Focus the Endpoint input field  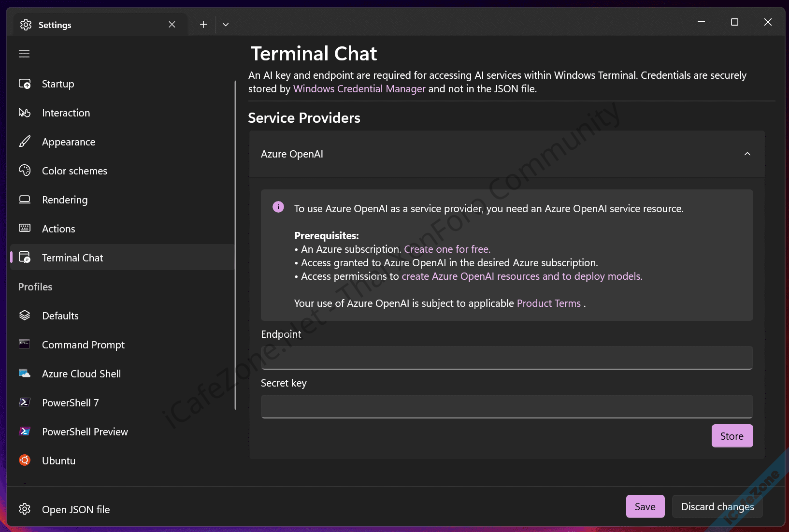coord(506,358)
